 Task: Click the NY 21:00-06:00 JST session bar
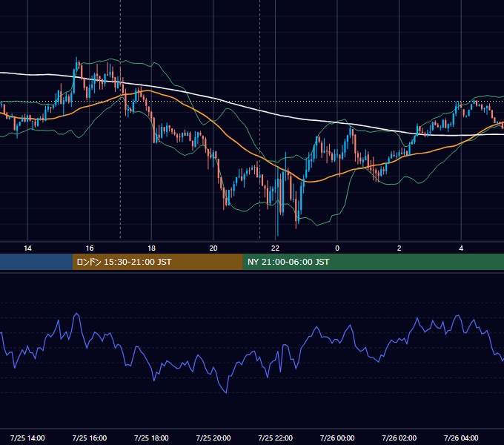[373, 262]
